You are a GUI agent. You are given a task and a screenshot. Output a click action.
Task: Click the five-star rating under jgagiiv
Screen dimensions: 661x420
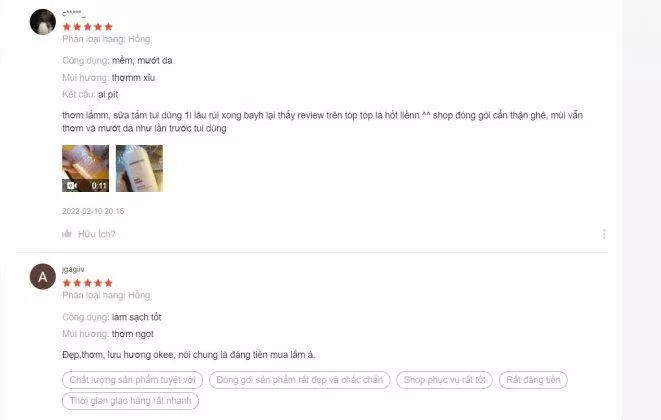pos(88,283)
